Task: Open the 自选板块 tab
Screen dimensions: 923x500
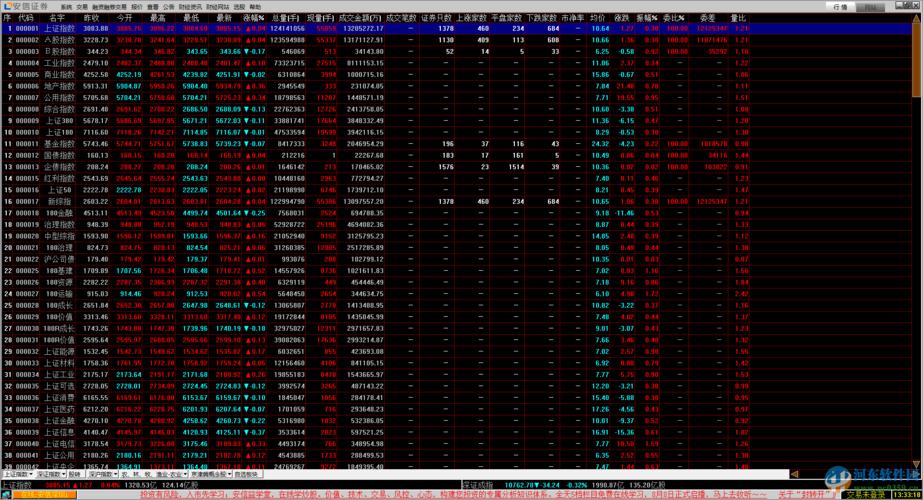Action: 247,473
